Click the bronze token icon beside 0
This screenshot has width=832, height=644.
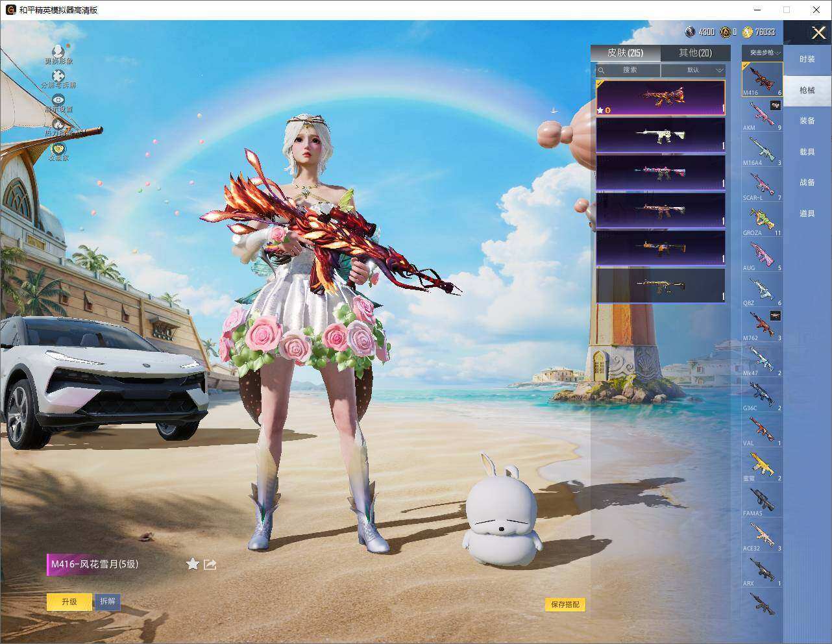[x=725, y=32]
